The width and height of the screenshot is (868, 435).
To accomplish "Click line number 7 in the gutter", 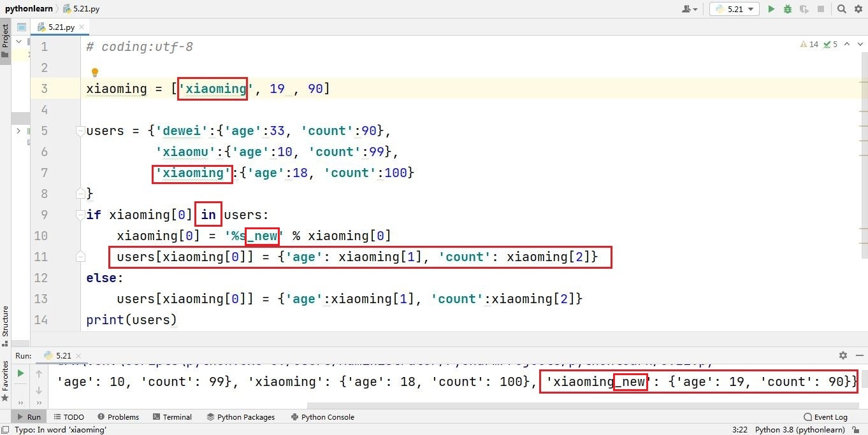I will 44,173.
